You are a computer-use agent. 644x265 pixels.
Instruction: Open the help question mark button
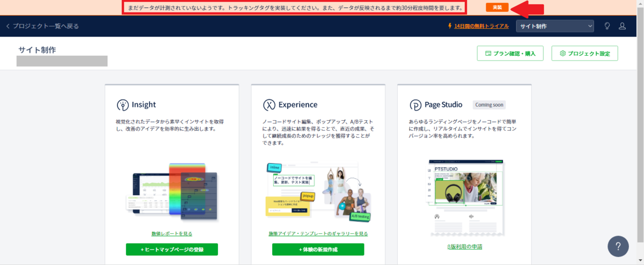[x=618, y=246]
